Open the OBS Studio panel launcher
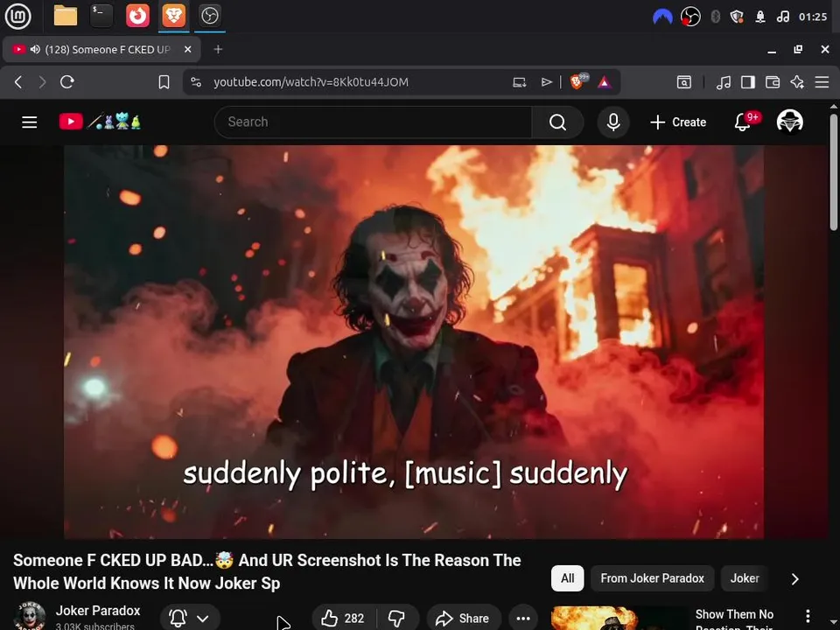 (209, 16)
